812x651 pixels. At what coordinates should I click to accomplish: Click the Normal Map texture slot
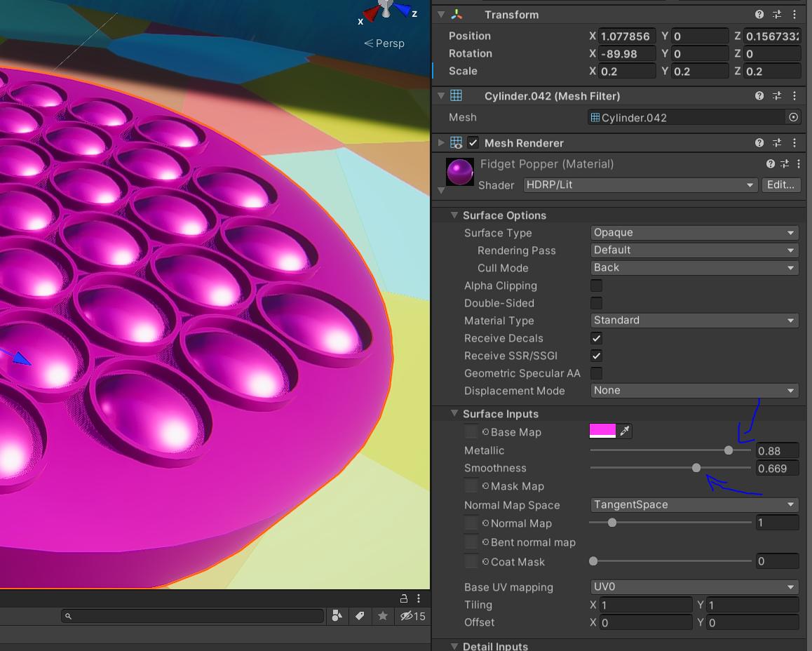coord(471,523)
